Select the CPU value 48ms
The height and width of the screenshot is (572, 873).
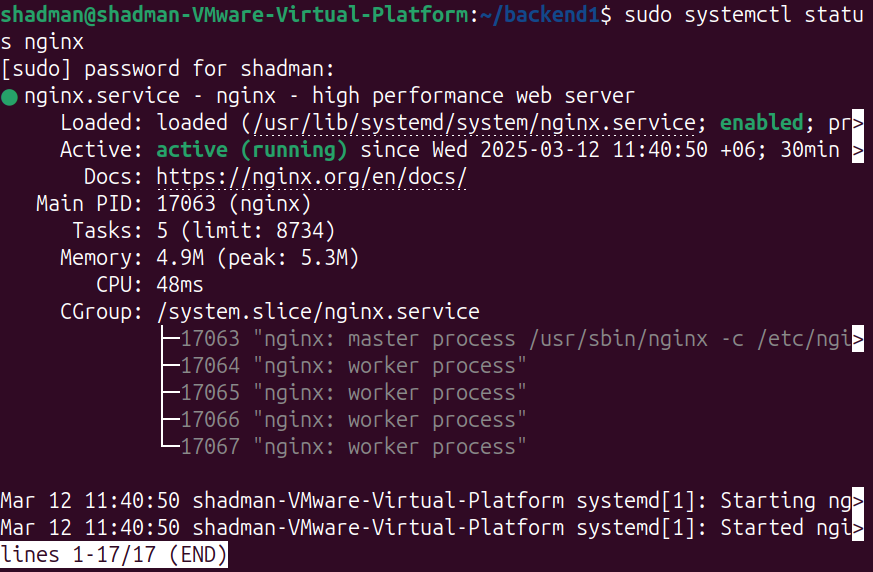point(180,285)
